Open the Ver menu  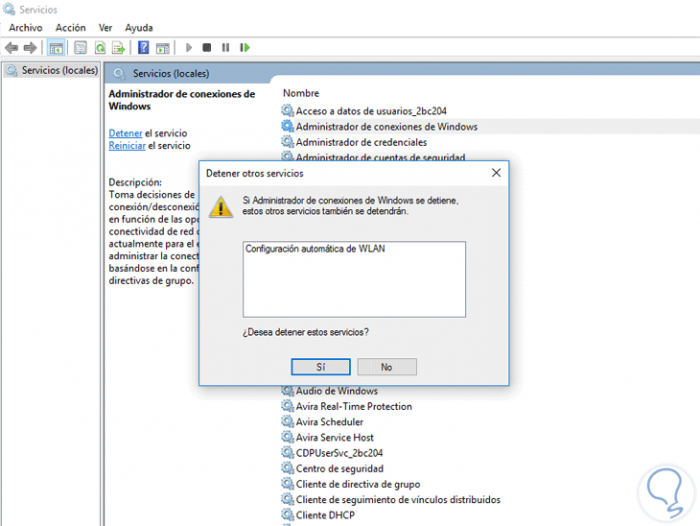tap(105, 28)
